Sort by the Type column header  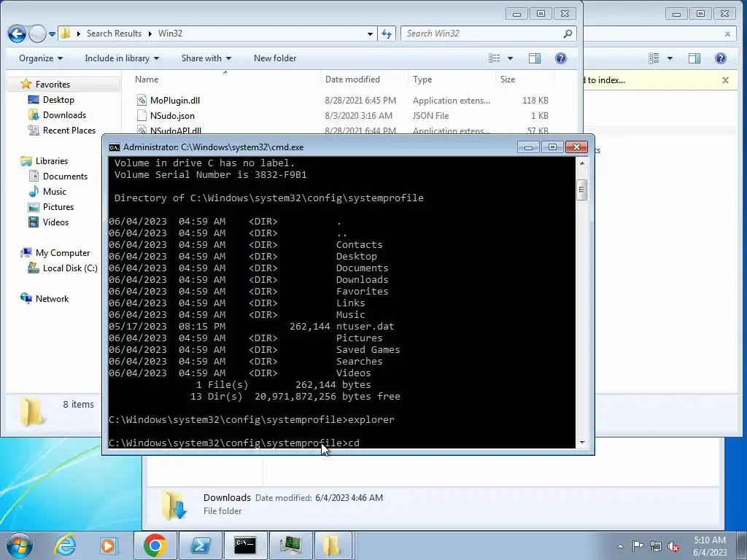pyautogui.click(x=452, y=79)
